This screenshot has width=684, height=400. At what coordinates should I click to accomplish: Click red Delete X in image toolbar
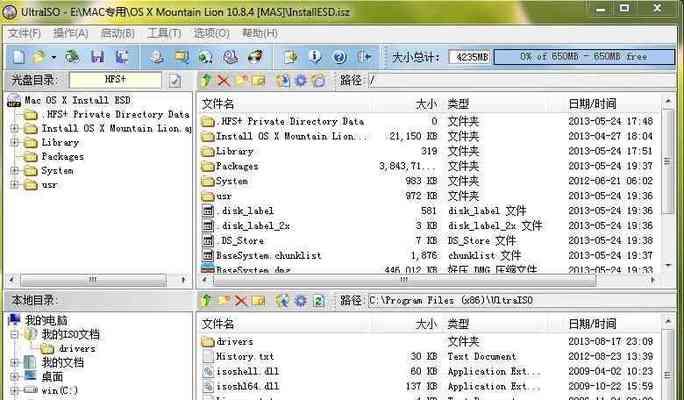223,80
